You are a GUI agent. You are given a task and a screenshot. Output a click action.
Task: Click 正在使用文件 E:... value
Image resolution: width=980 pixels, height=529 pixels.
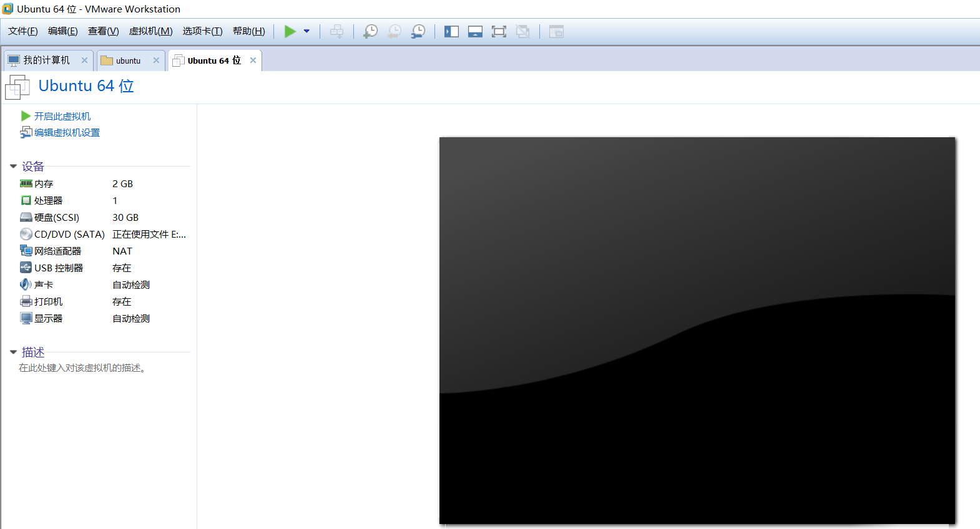click(x=149, y=234)
